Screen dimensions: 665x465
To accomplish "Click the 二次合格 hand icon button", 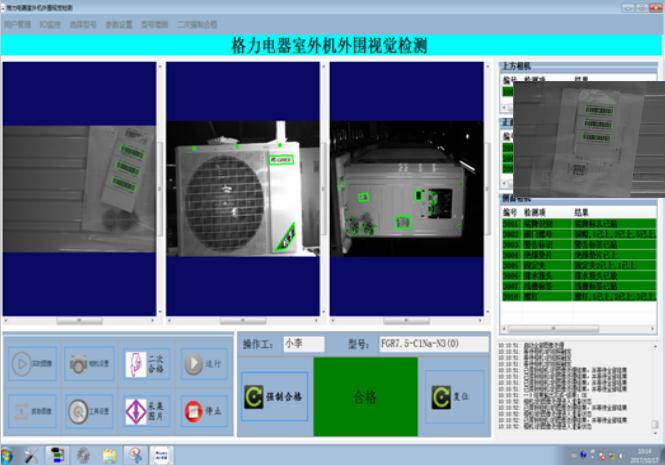I will 147,364.
